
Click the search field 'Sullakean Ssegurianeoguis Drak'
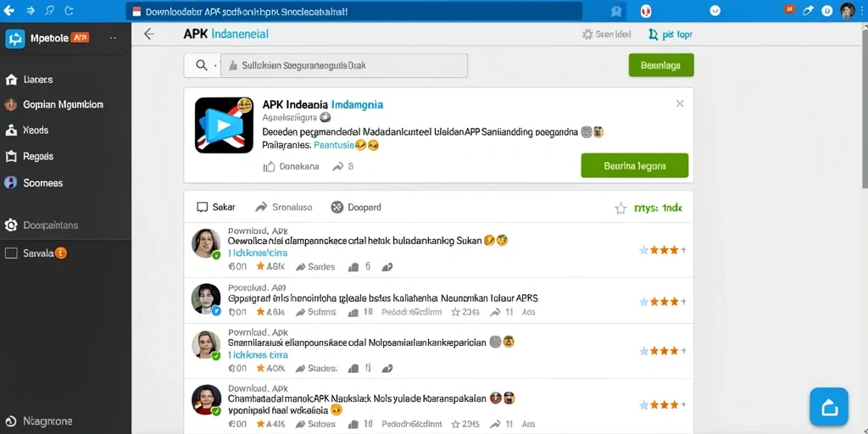344,65
